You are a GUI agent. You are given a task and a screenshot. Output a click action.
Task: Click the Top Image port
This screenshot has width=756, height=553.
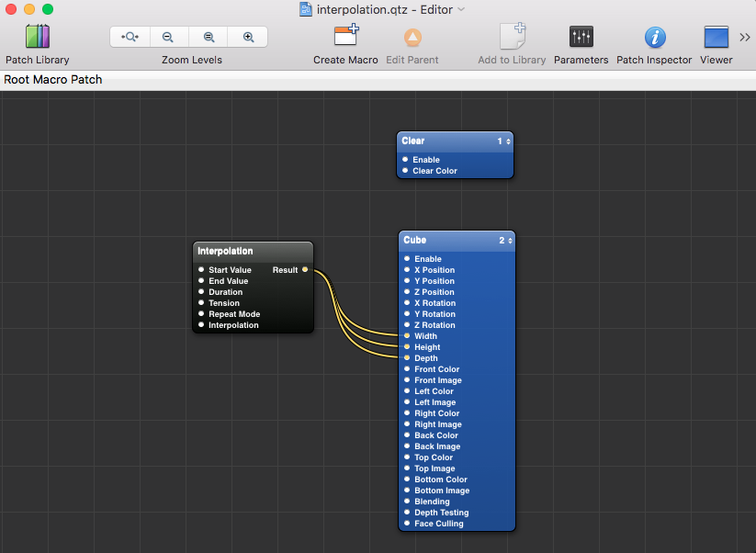[407, 468]
